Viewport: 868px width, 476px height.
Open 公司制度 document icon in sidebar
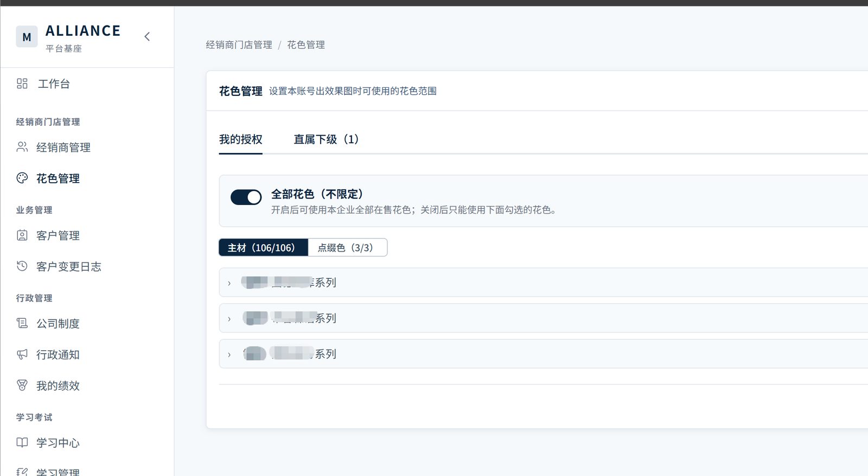(22, 323)
